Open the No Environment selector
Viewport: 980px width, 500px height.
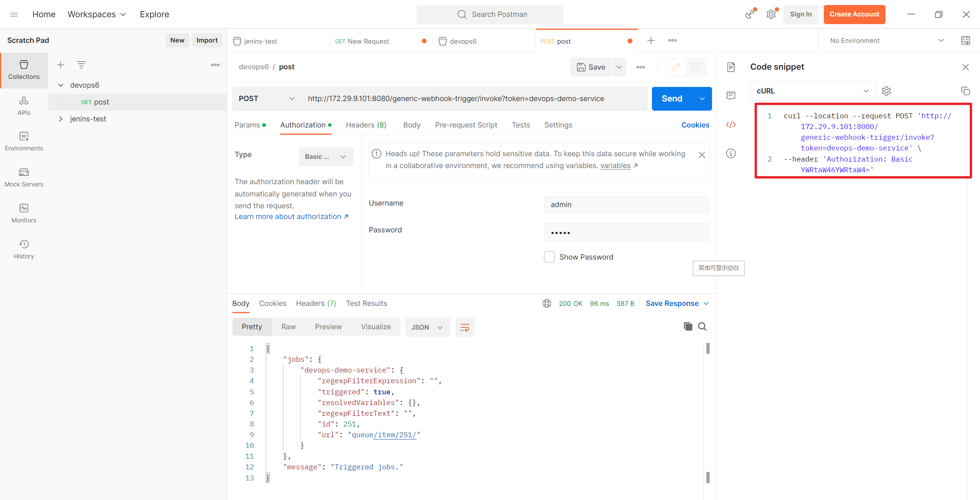tap(887, 41)
